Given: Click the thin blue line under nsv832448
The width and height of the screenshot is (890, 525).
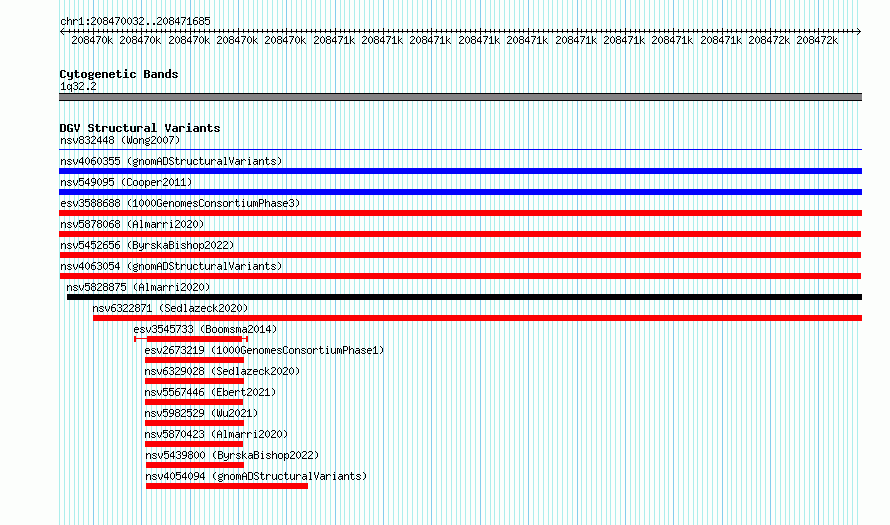Looking at the screenshot, I should pos(460,150).
